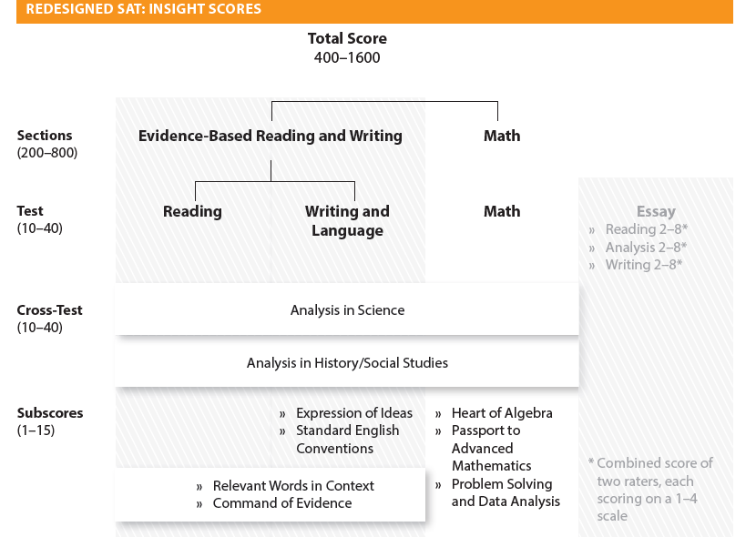Select the "Relevant Words in Context" subscore
Image resolution: width=756 pixels, height=537 pixels.
[x=293, y=485]
